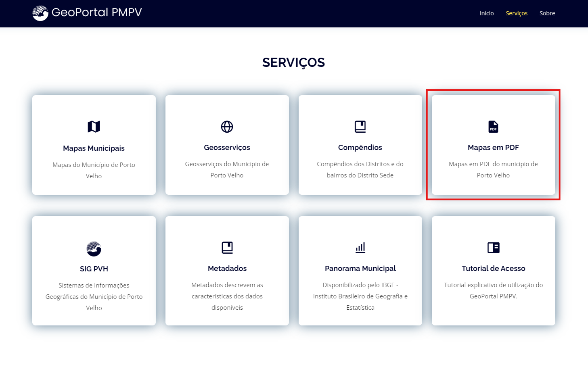588x371 pixels.
Task: Click 'Geosserviços do Município de Porto Velho' text
Action: click(x=227, y=169)
